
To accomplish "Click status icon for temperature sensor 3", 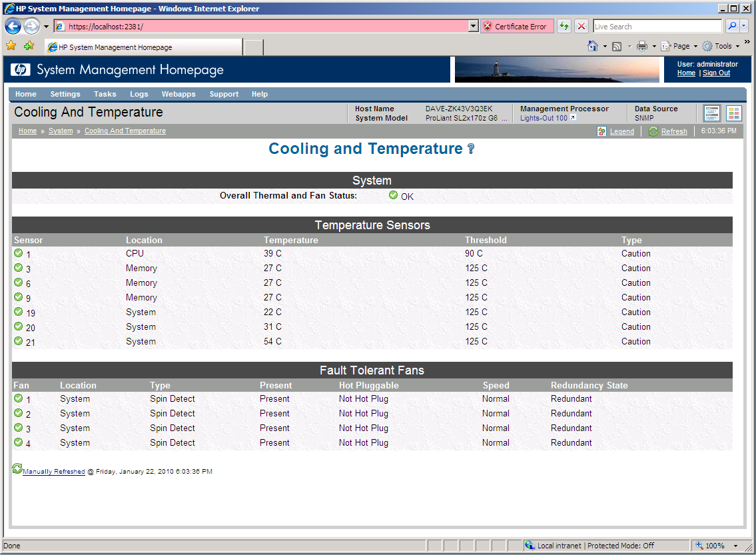I will [19, 268].
